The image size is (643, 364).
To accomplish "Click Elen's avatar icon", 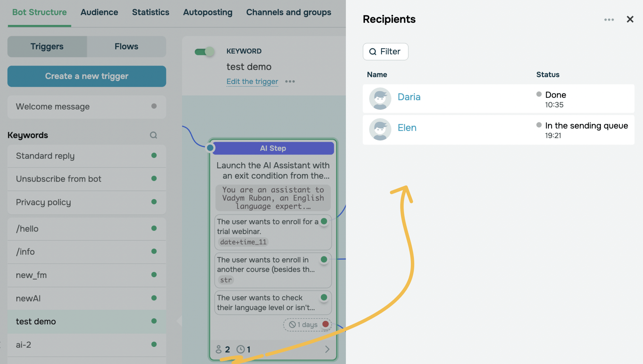I will tap(380, 129).
